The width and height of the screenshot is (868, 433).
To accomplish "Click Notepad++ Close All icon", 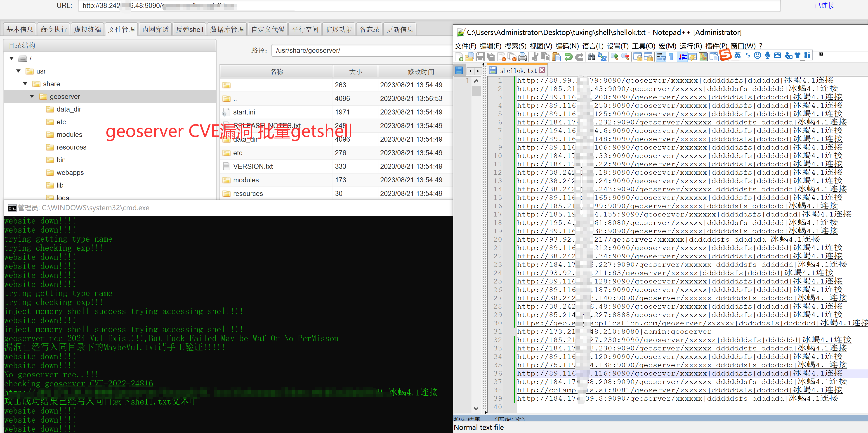I will click(512, 57).
